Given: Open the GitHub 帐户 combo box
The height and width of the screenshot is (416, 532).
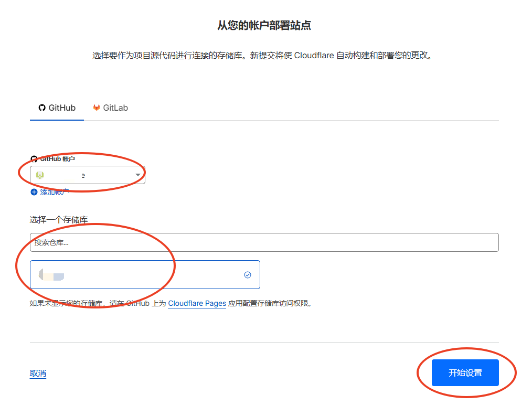Looking at the screenshot, I should 87,175.
